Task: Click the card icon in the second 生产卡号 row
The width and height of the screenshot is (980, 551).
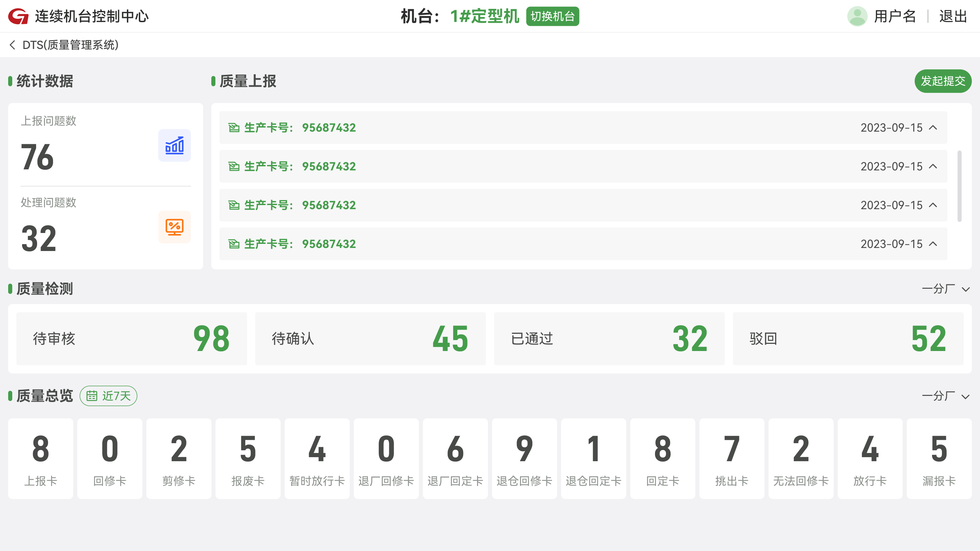Action: [234, 167]
